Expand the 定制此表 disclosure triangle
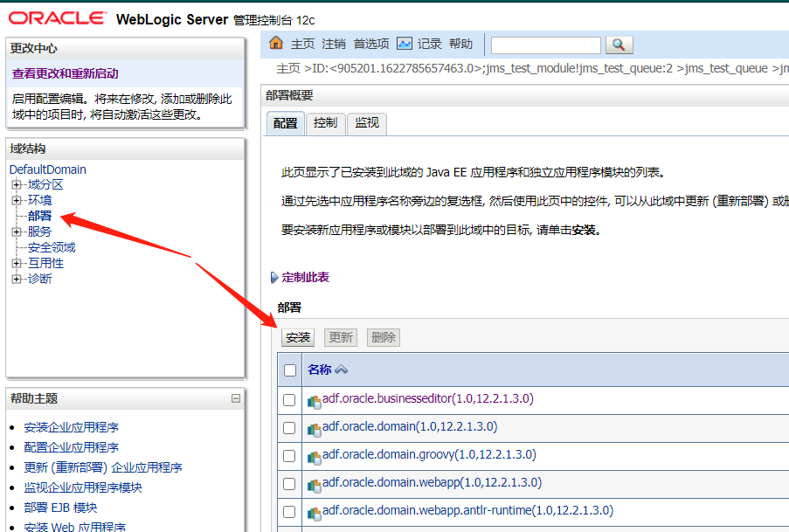The image size is (789, 532). pos(274,277)
